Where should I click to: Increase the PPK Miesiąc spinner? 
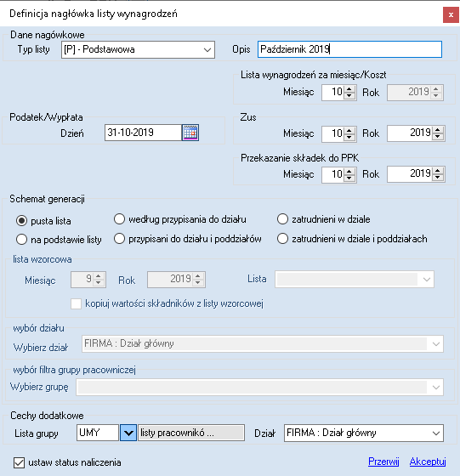349,171
